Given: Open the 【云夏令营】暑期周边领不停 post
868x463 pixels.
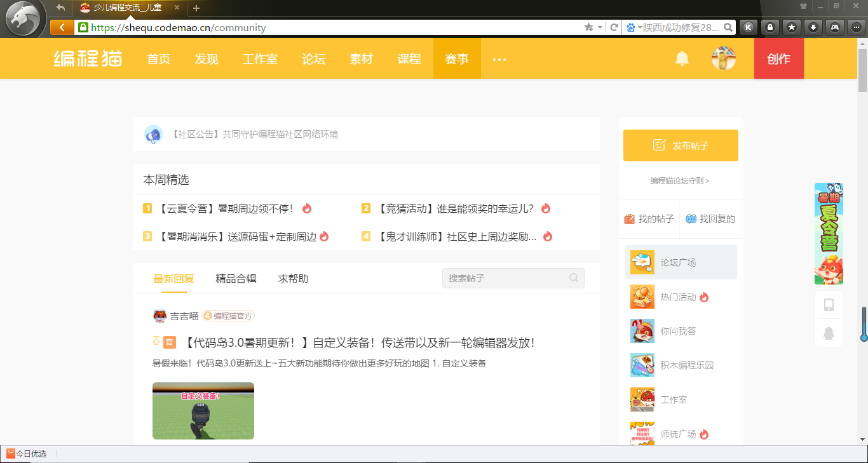Looking at the screenshot, I should tap(225, 208).
